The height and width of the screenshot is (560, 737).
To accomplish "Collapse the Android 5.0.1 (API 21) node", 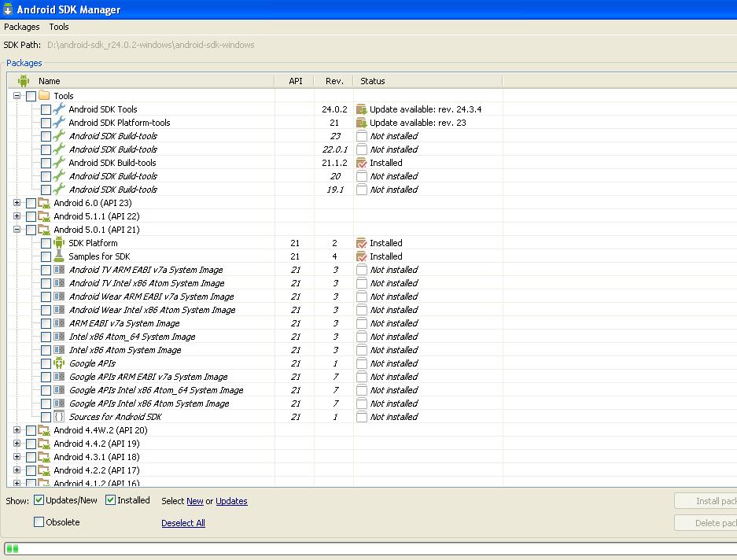I will tap(17, 230).
